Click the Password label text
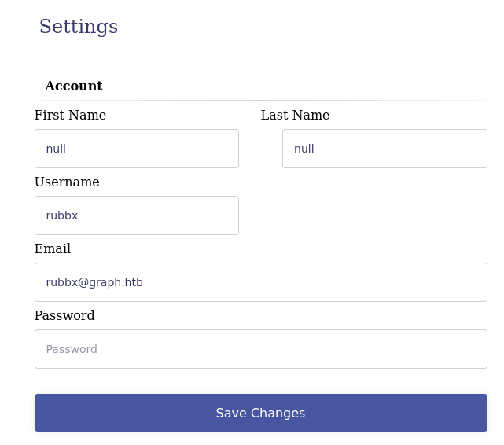This screenshot has width=504, height=445. pos(64,316)
